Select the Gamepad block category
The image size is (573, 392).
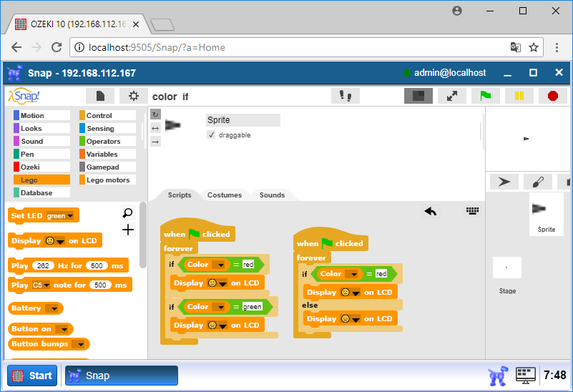tap(107, 167)
